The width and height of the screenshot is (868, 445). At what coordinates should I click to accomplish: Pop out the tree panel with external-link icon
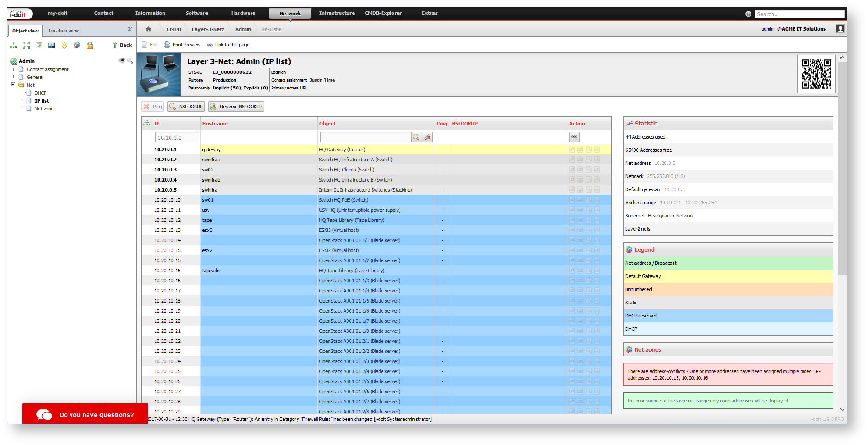click(130, 29)
